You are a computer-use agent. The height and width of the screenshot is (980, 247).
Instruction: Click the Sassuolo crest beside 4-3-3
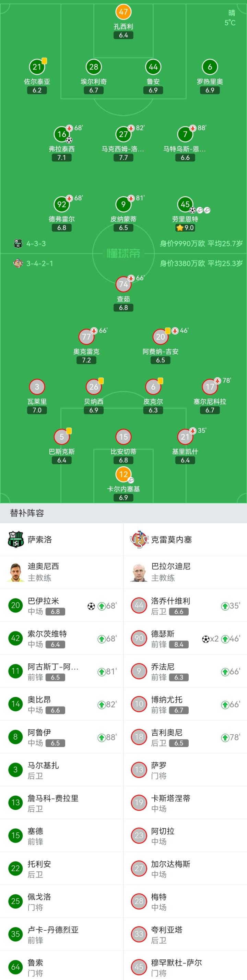[x=18, y=244]
